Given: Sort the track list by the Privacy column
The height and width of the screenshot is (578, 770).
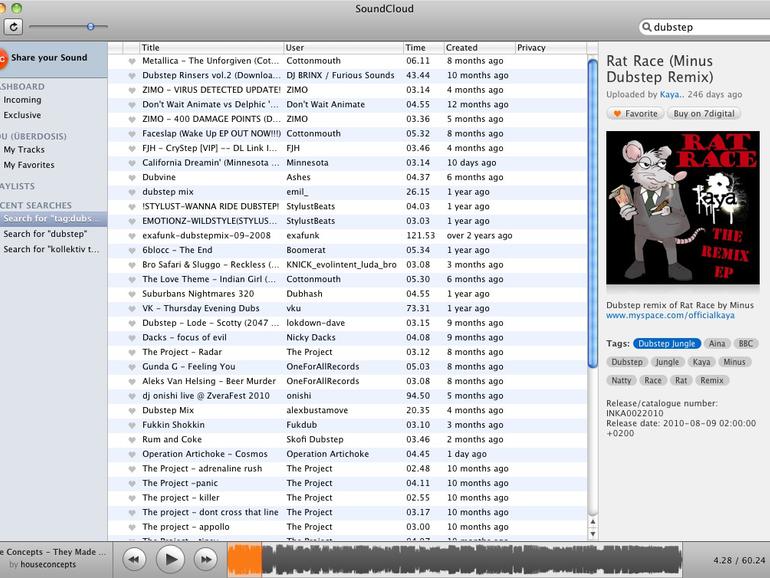Looking at the screenshot, I should (x=550, y=48).
